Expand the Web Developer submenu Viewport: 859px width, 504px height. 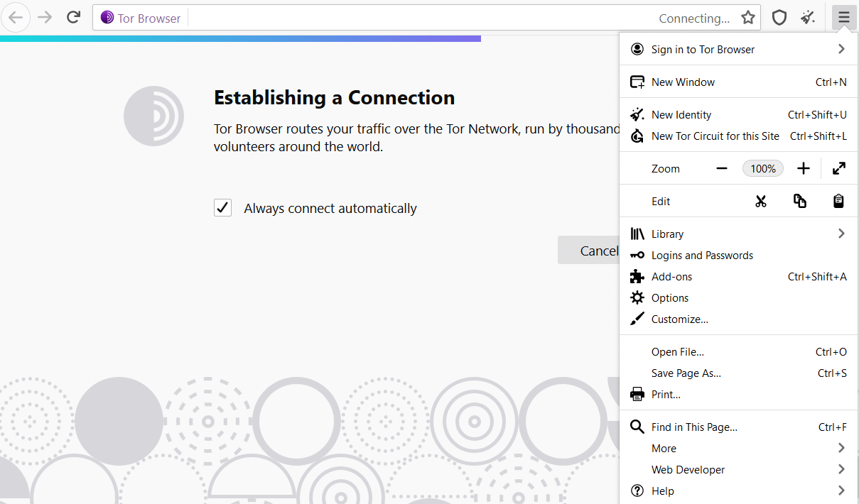841,470
